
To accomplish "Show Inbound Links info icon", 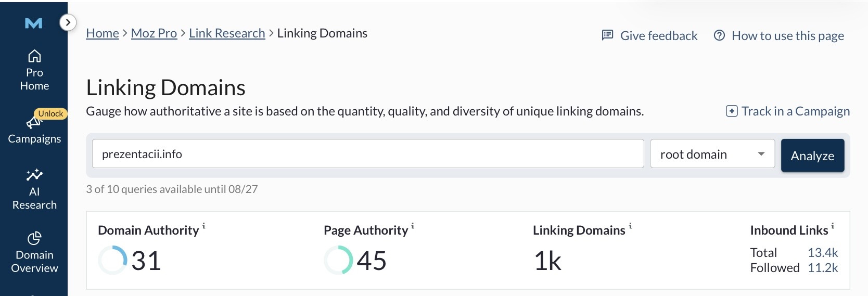I will tap(833, 226).
